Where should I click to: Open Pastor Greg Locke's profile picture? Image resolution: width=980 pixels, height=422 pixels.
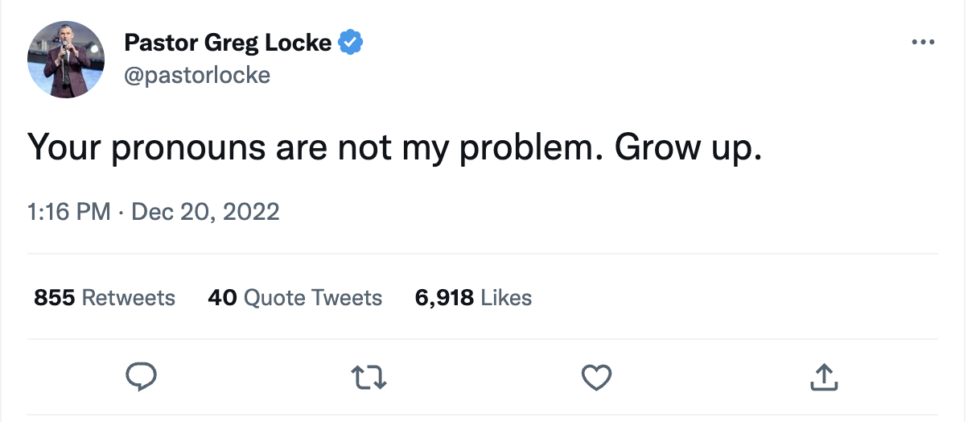pyautogui.click(x=66, y=60)
